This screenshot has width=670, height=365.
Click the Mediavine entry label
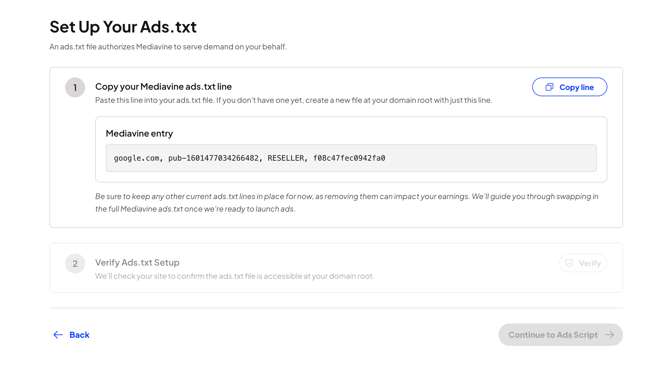click(139, 134)
